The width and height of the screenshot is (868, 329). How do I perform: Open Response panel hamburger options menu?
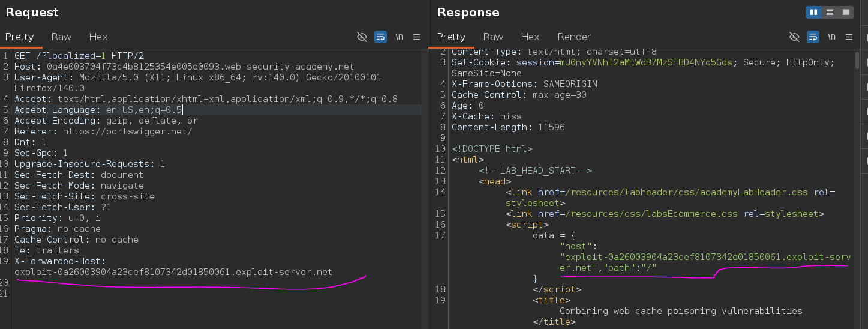pos(849,37)
